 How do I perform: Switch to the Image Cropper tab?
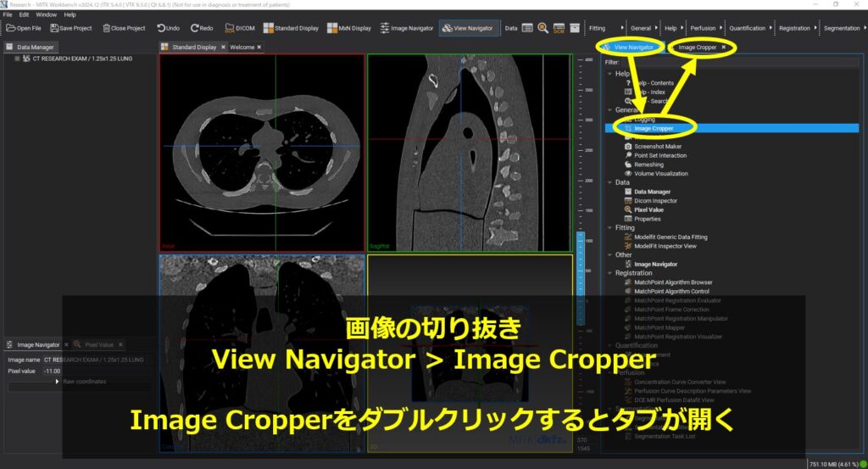[x=697, y=47]
